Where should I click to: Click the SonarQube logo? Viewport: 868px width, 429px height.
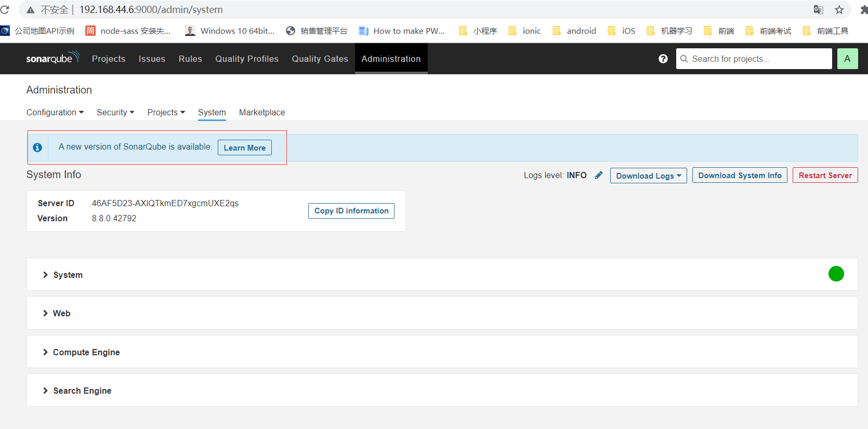52,58
